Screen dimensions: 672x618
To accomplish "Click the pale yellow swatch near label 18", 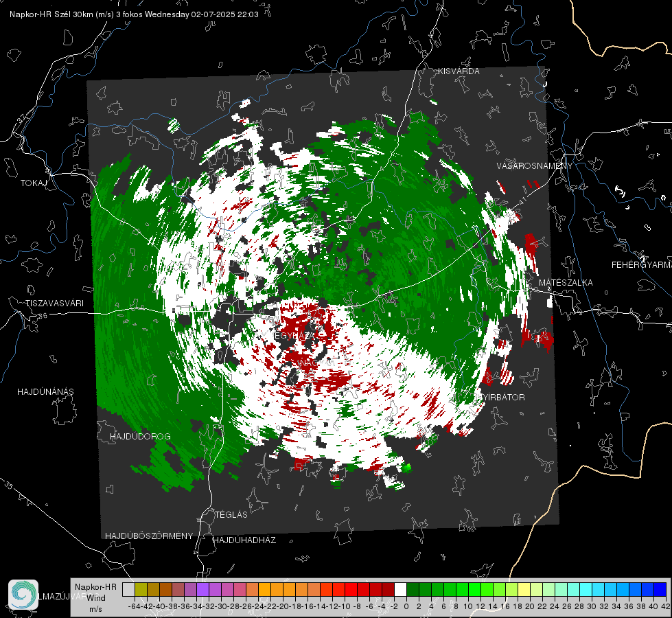I will (x=524, y=589).
